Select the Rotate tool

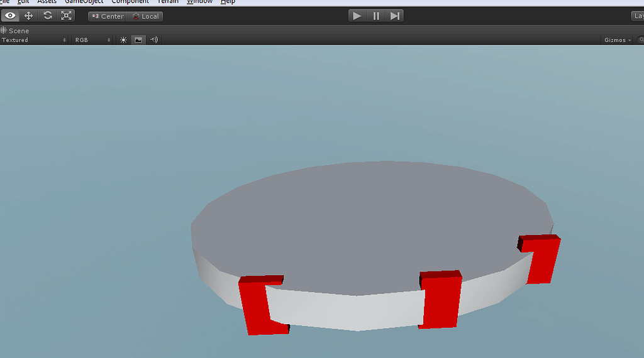click(x=48, y=16)
